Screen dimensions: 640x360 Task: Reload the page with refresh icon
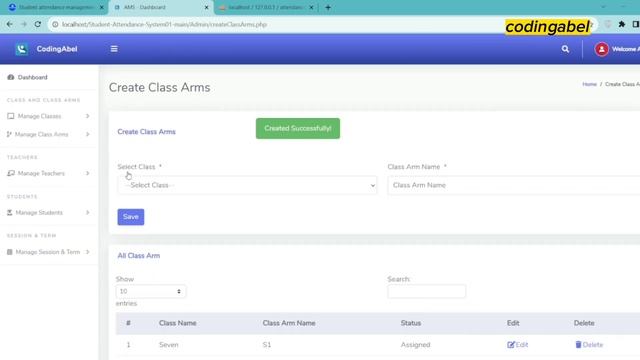pos(38,24)
